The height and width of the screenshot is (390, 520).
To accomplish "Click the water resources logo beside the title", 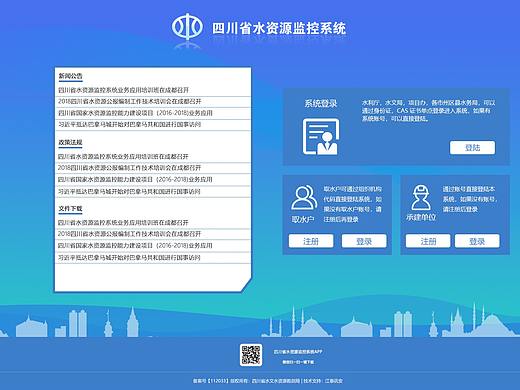I will tap(187, 26).
